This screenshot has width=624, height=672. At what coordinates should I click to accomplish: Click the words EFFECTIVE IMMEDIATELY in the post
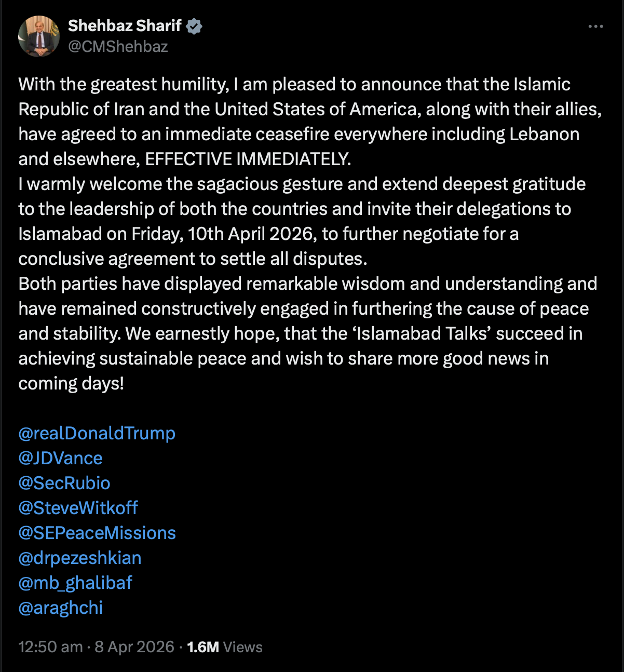tap(248, 159)
